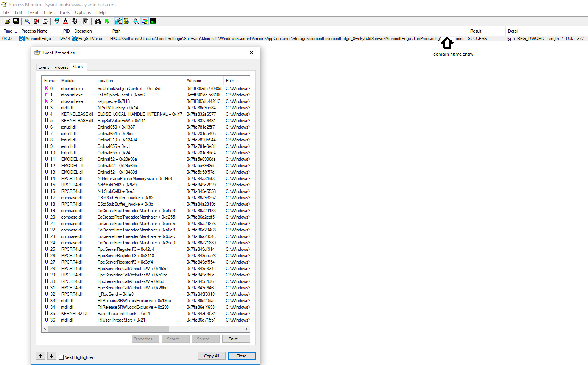Image resolution: width=588 pixels, height=365 pixels.
Task: Click the Module column header
Action: tap(77, 81)
